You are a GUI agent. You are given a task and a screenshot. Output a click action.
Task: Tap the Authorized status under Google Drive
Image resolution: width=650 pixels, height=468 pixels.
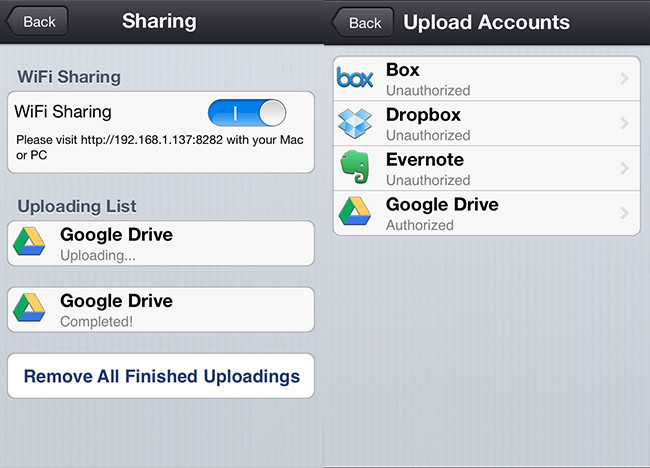420,225
